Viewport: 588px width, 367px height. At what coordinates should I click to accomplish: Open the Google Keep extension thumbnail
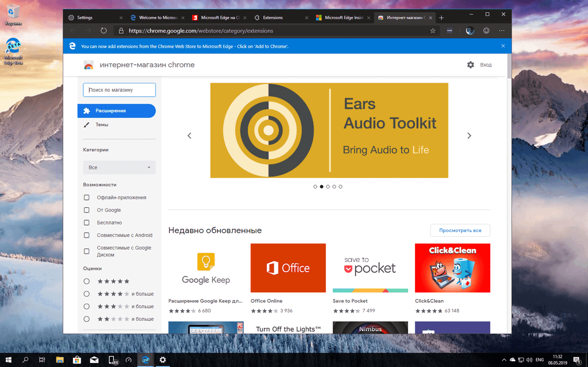click(206, 268)
